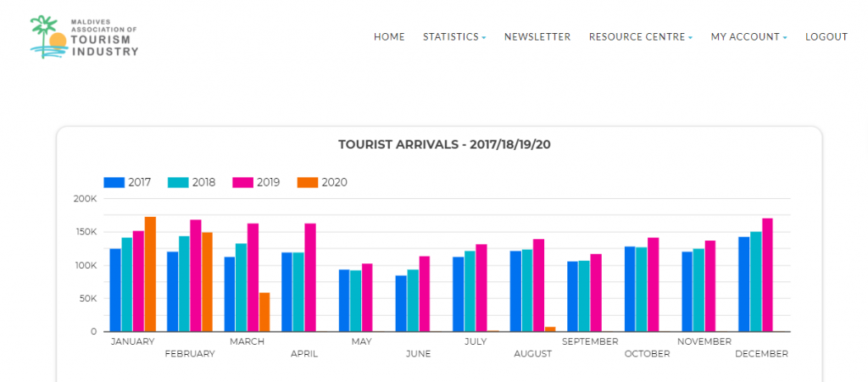Click the Tourist Arrivals chart title
868x382 pixels.
click(x=444, y=145)
